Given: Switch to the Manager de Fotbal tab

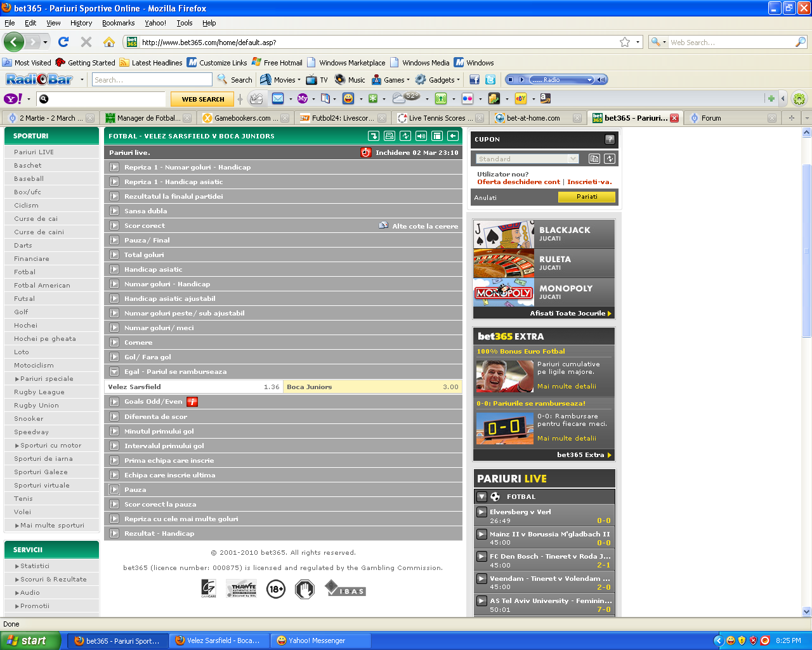Looking at the screenshot, I should (x=148, y=118).
